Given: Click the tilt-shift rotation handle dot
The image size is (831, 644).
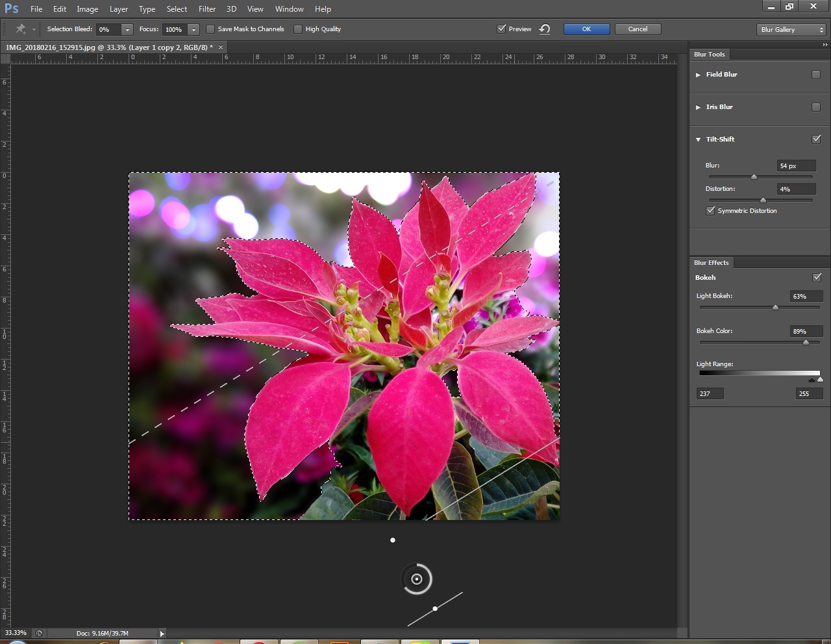Looking at the screenshot, I should (x=435, y=608).
